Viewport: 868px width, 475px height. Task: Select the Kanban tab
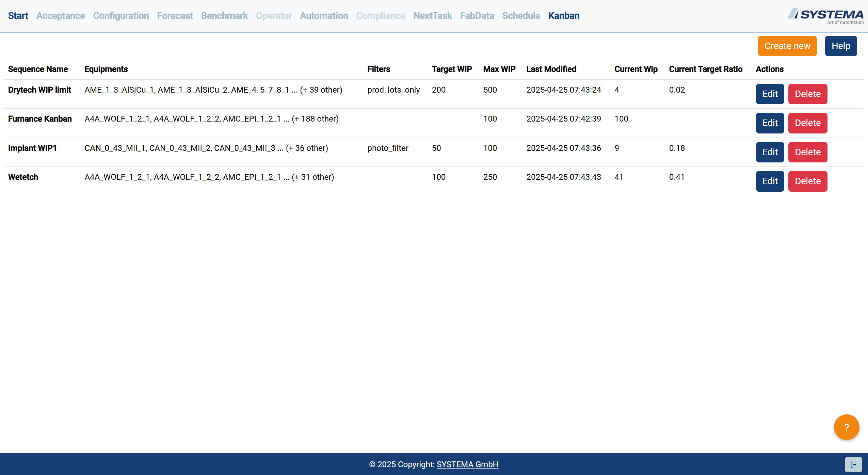(x=564, y=16)
